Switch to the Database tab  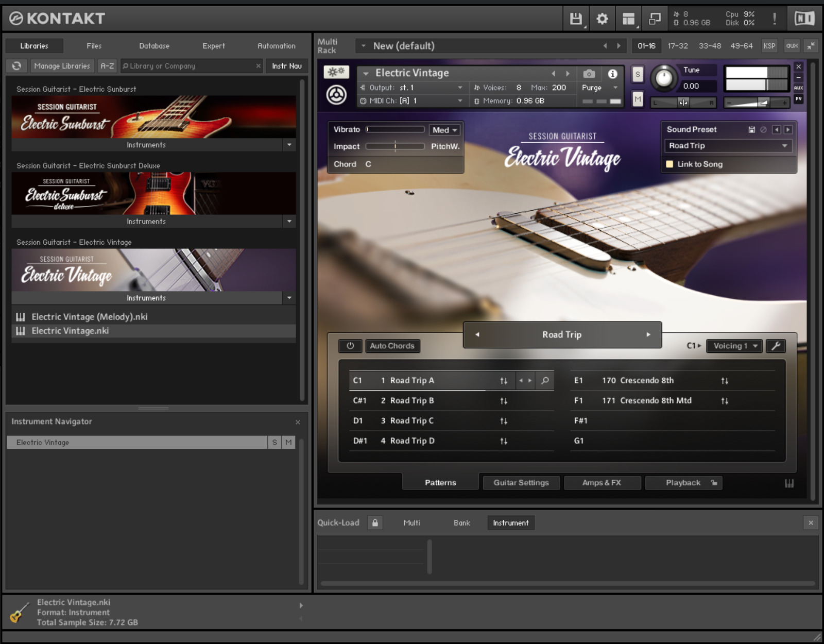(x=154, y=46)
